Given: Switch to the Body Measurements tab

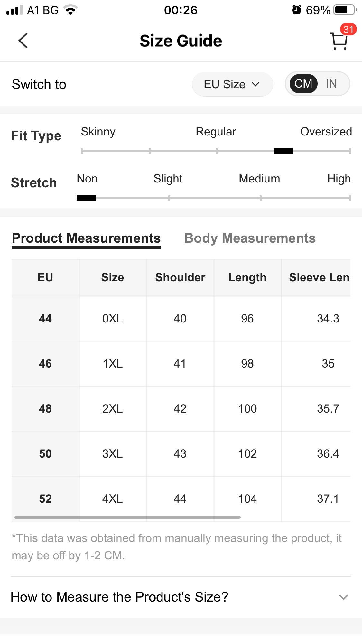Looking at the screenshot, I should (x=250, y=238).
